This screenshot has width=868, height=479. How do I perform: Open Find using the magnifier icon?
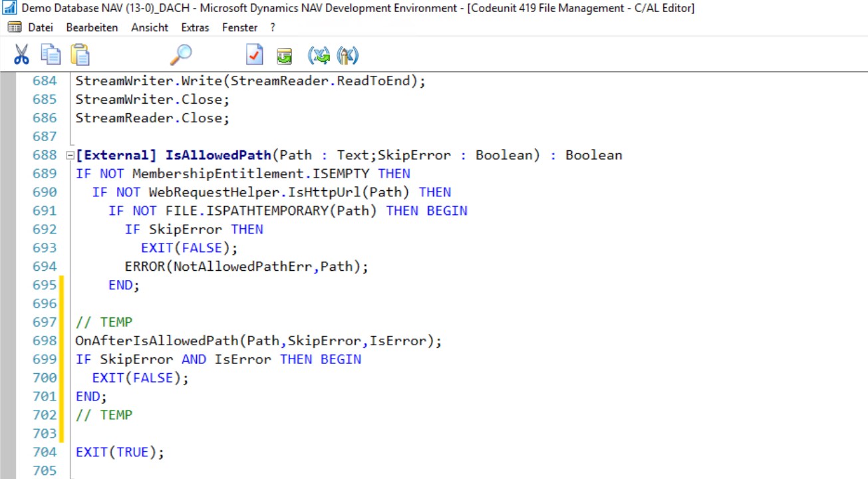[180, 55]
